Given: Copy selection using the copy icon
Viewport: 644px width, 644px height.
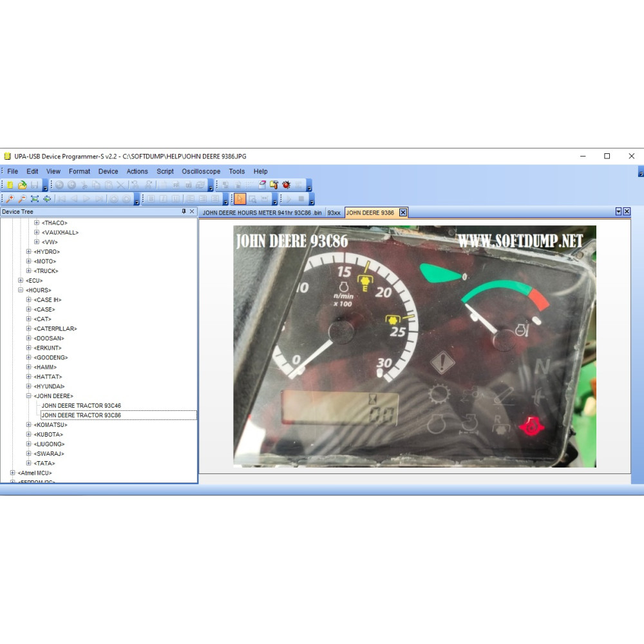Looking at the screenshot, I should coord(96,185).
